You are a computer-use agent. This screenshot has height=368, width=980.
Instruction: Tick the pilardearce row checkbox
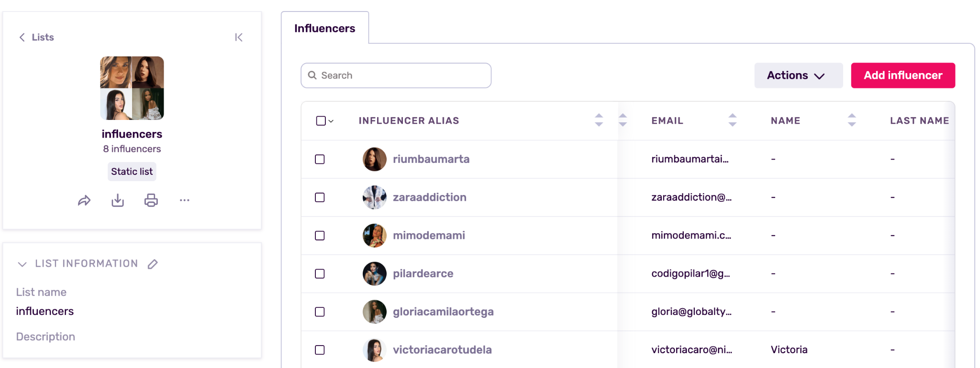pos(320,274)
